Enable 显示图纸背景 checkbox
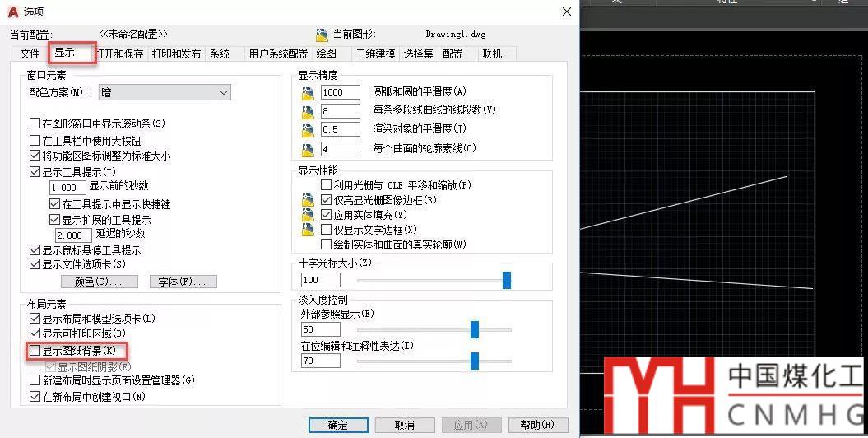868x438 pixels. click(x=35, y=351)
